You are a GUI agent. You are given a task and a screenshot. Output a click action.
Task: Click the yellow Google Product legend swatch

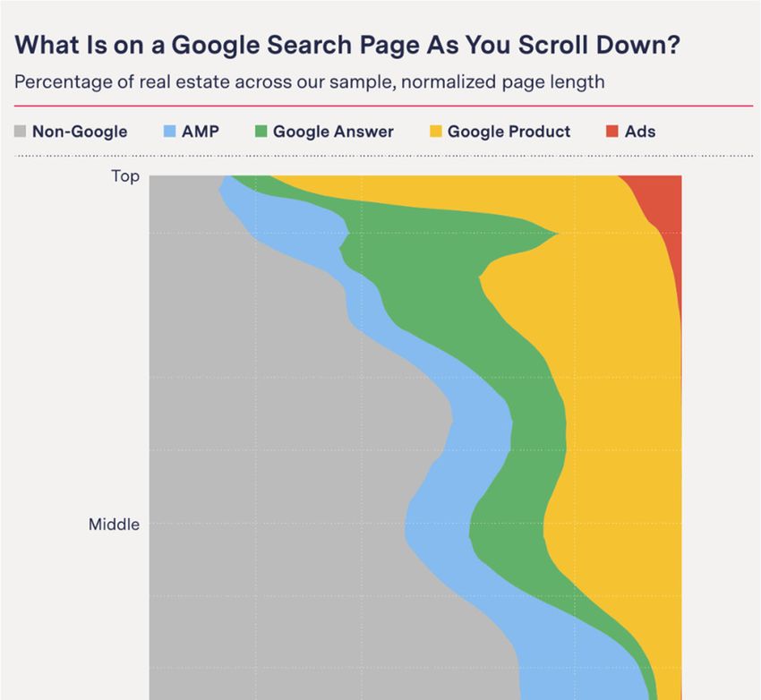436,131
